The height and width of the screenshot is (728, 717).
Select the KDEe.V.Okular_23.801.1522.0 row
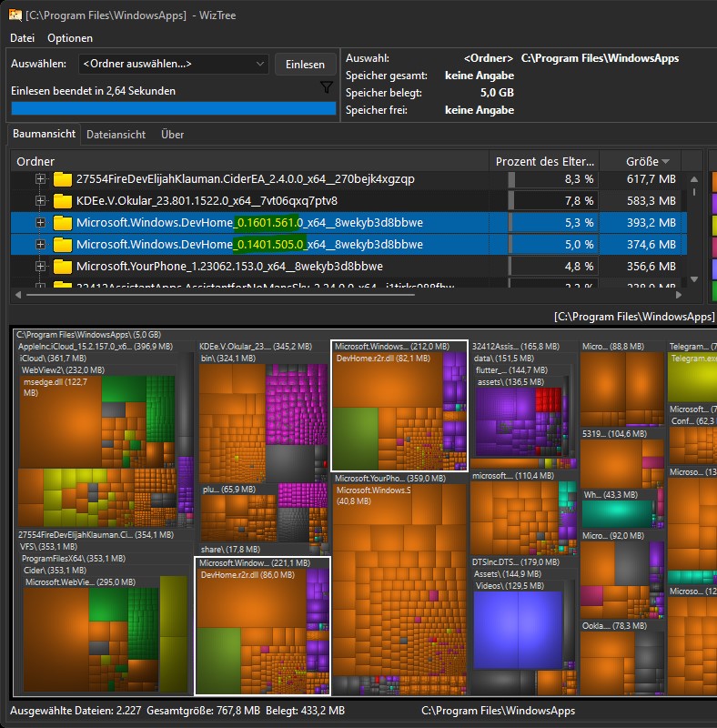tap(348, 200)
